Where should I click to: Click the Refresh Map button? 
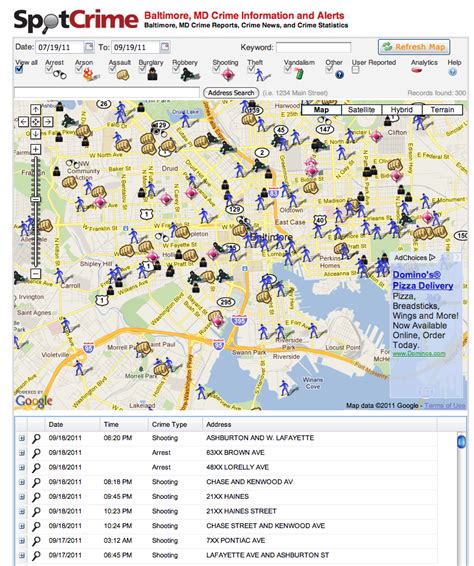[x=414, y=47]
